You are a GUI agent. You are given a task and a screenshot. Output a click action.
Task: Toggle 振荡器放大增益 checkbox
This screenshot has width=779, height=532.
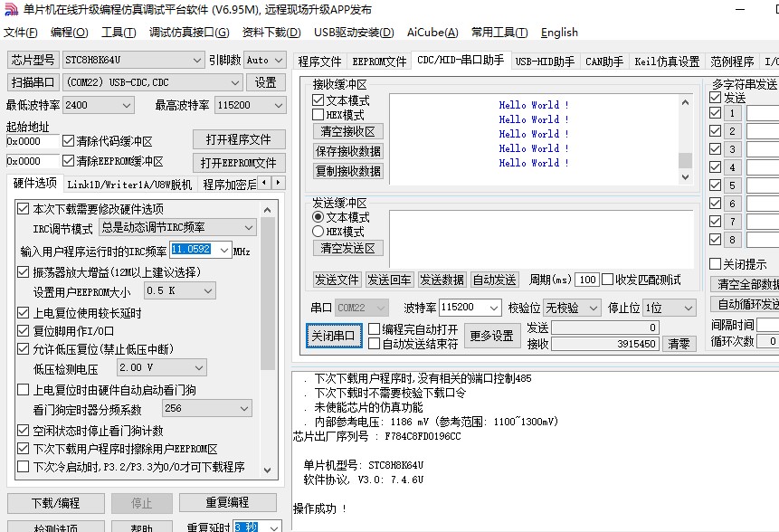[x=23, y=271]
